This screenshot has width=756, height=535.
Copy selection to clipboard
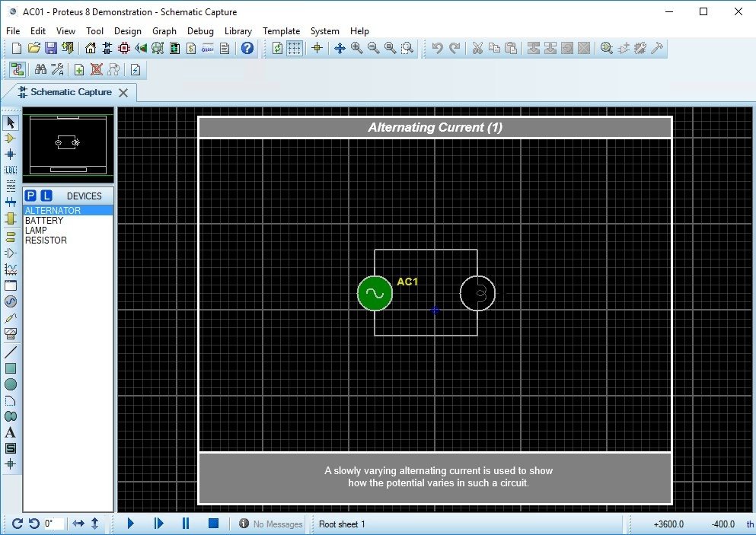point(494,48)
